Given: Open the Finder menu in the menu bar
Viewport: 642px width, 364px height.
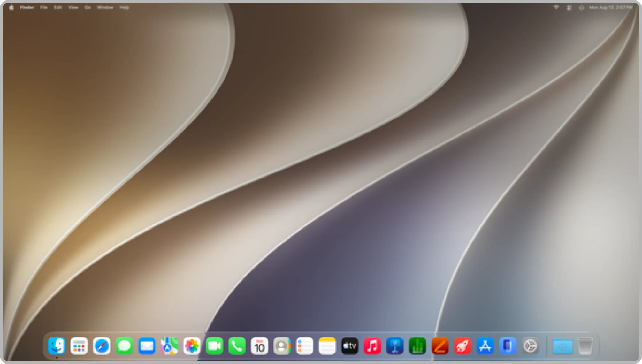Looking at the screenshot, I should point(27,7).
